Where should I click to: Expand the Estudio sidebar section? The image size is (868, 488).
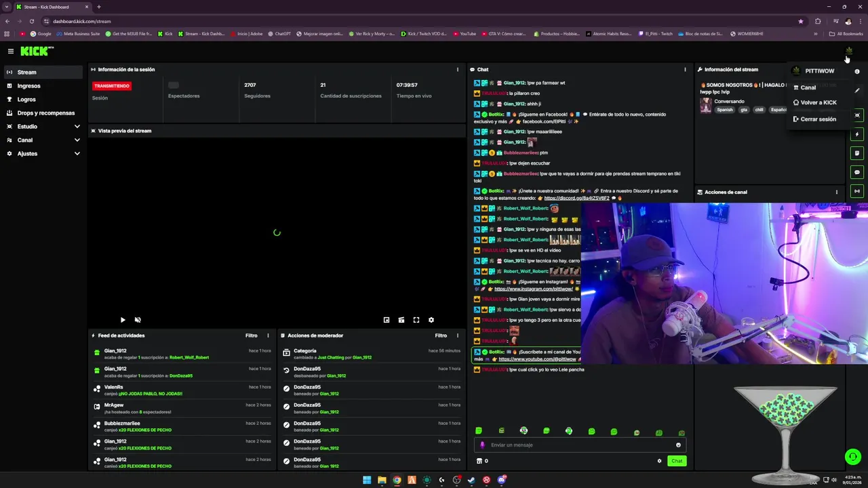click(x=42, y=127)
